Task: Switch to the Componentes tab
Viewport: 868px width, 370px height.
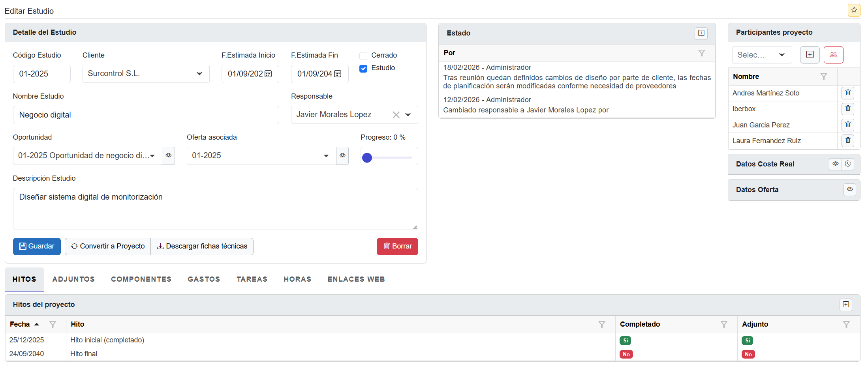Action: pyautogui.click(x=141, y=279)
